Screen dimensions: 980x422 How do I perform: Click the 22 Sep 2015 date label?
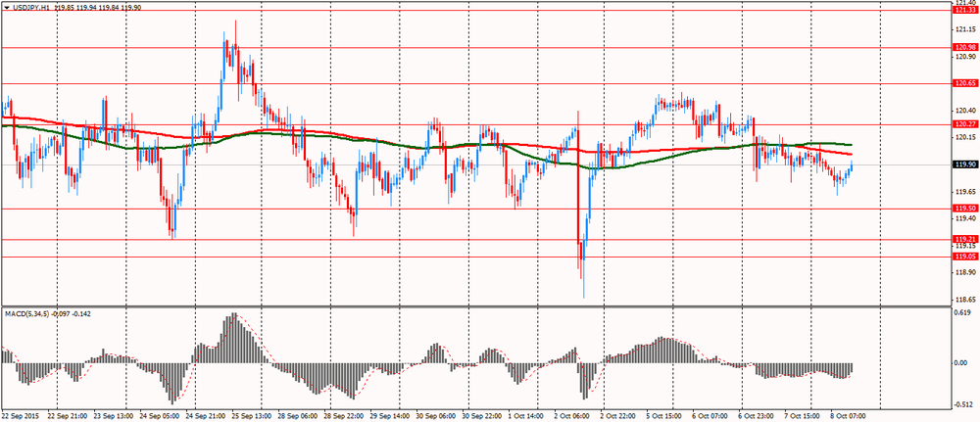tap(18, 414)
